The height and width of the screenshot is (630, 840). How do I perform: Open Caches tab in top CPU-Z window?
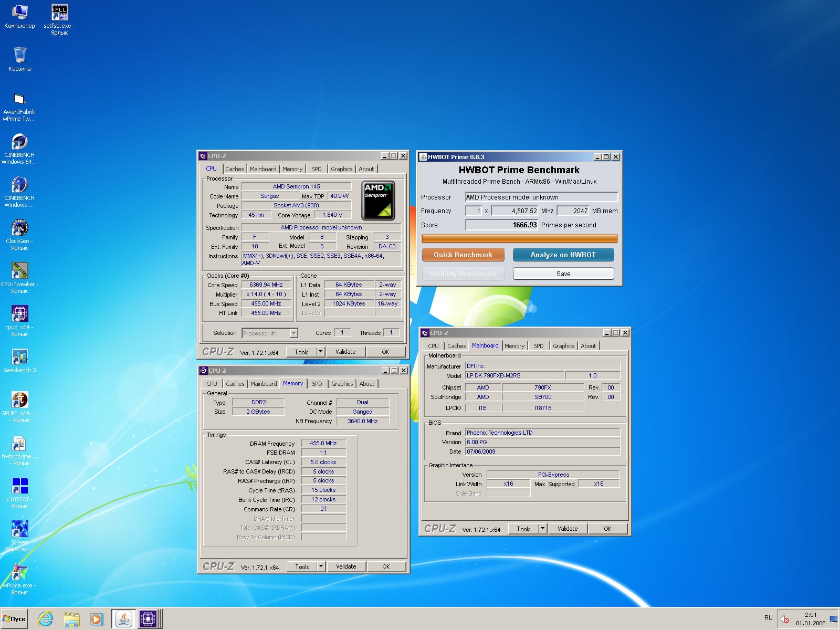coord(234,169)
